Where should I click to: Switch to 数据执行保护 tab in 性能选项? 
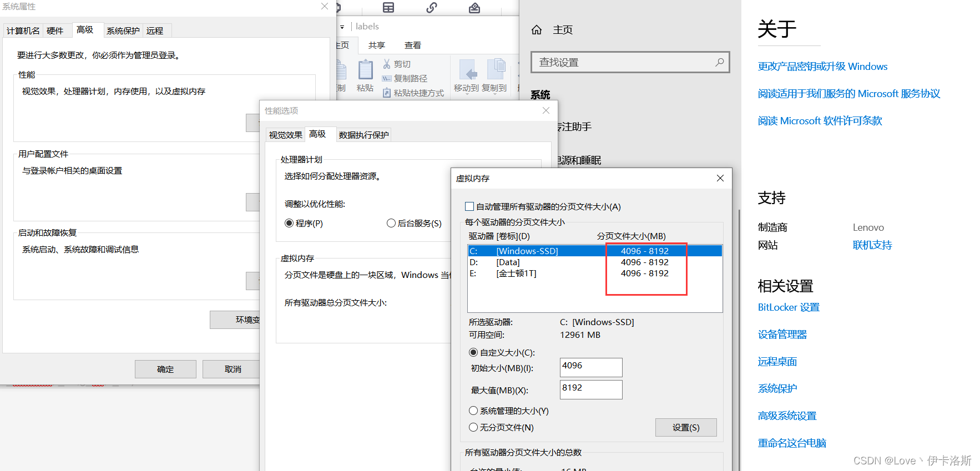point(364,135)
